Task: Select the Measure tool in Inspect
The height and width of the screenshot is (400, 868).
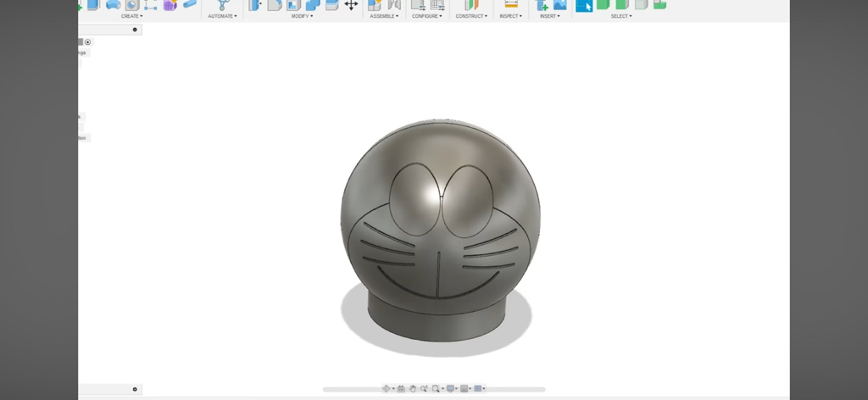Action: [511, 4]
